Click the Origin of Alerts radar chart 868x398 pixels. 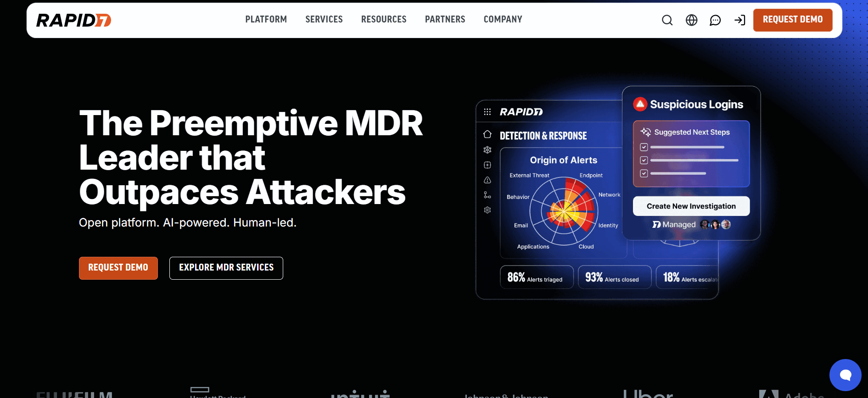(564, 211)
